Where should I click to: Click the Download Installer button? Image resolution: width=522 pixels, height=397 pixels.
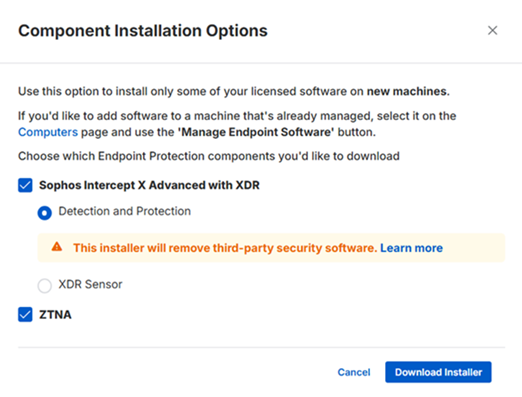[x=438, y=372]
